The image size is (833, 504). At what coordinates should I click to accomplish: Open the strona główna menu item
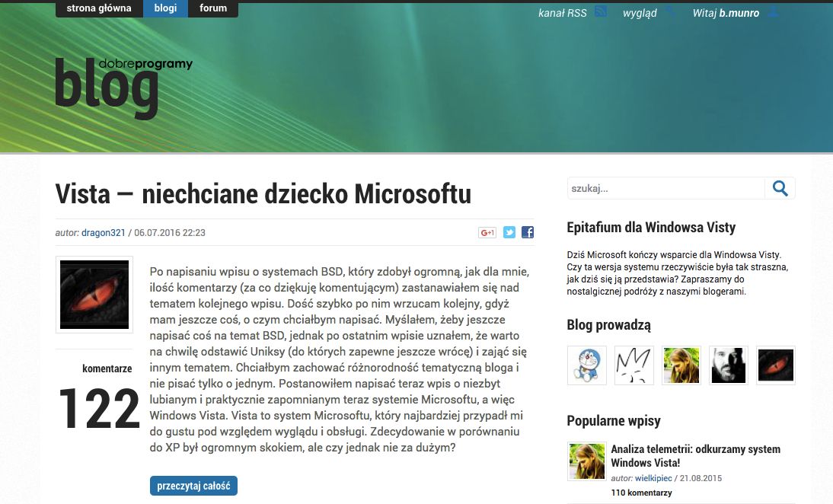(x=98, y=8)
